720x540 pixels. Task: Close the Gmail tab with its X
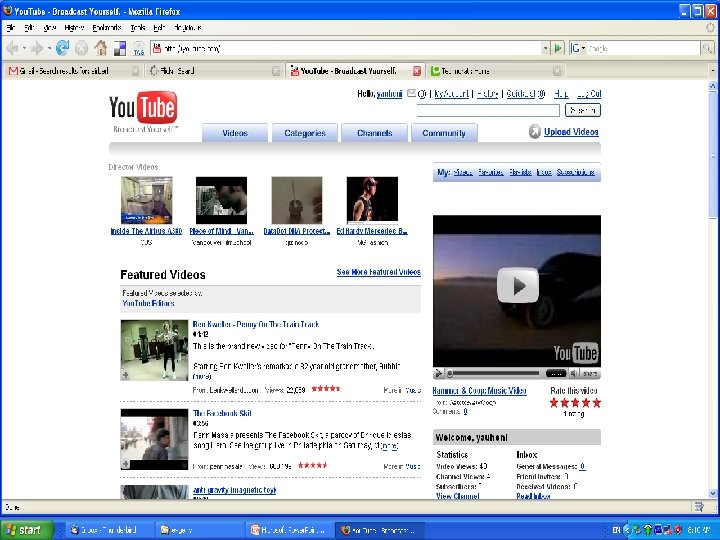click(x=135, y=71)
